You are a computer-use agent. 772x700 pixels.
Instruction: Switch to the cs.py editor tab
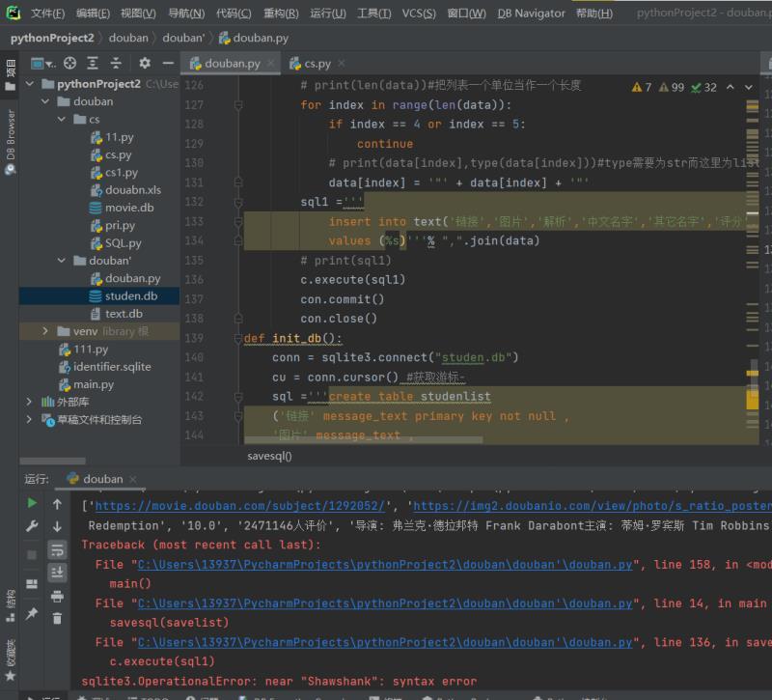pyautogui.click(x=317, y=64)
